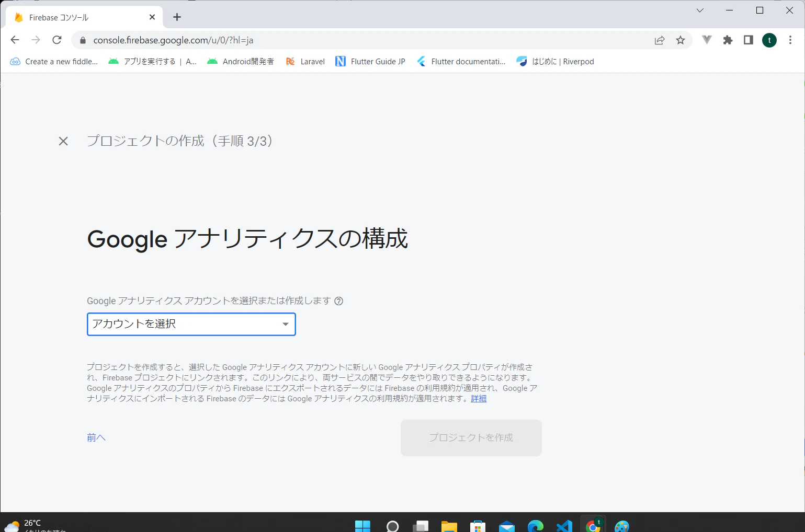The width and height of the screenshot is (805, 532).
Task: Select the Chrome taskbar icon
Action: pos(593,525)
